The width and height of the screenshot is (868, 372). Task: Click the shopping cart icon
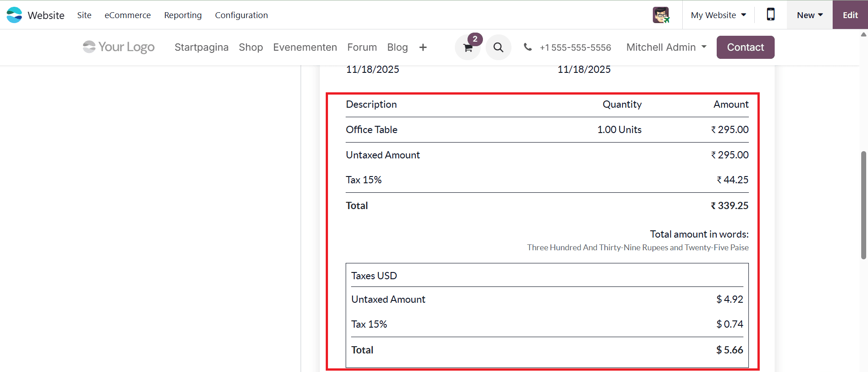click(468, 47)
